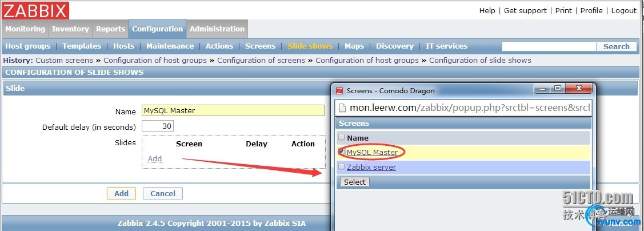The width and height of the screenshot is (644, 231).
Task: Click the Print link
Action: click(563, 11)
